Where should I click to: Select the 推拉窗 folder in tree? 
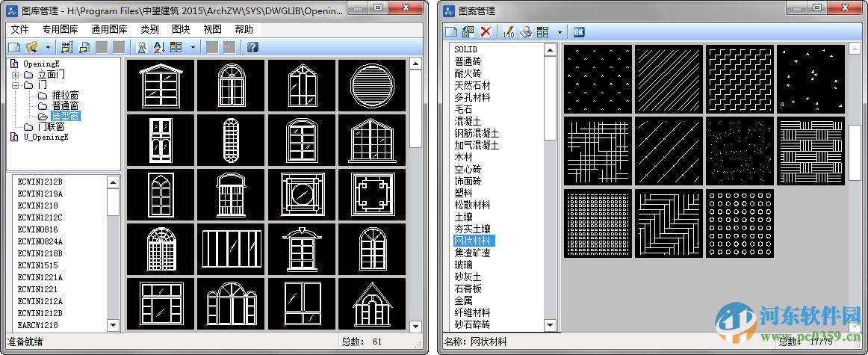click(65, 95)
